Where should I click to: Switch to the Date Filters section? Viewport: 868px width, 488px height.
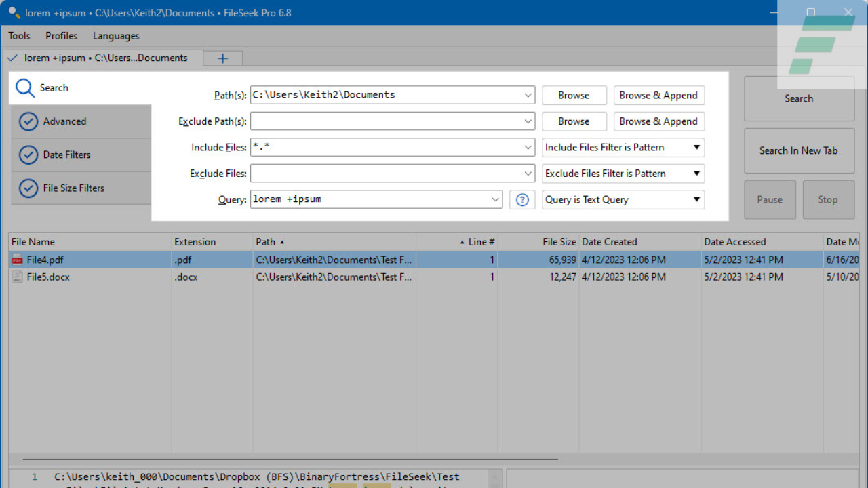(81, 155)
